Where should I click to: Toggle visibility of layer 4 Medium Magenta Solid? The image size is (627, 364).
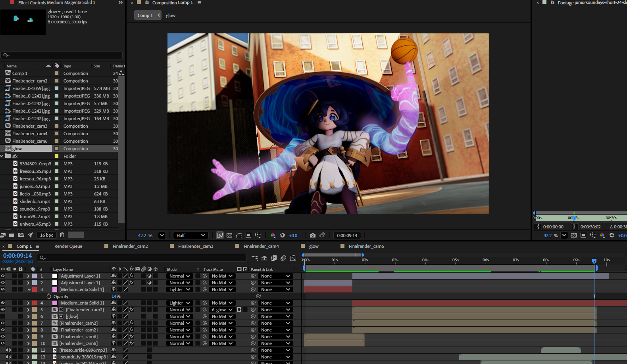click(3, 303)
